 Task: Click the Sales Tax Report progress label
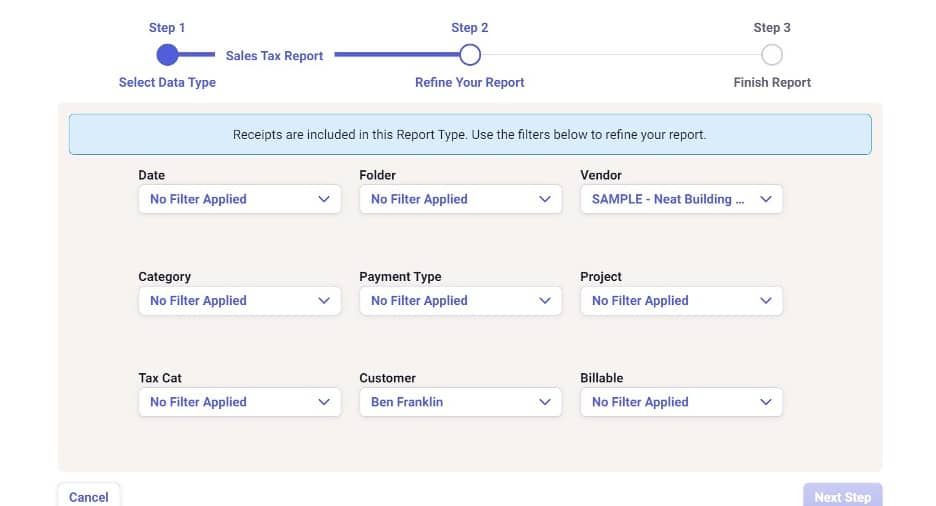(274, 56)
